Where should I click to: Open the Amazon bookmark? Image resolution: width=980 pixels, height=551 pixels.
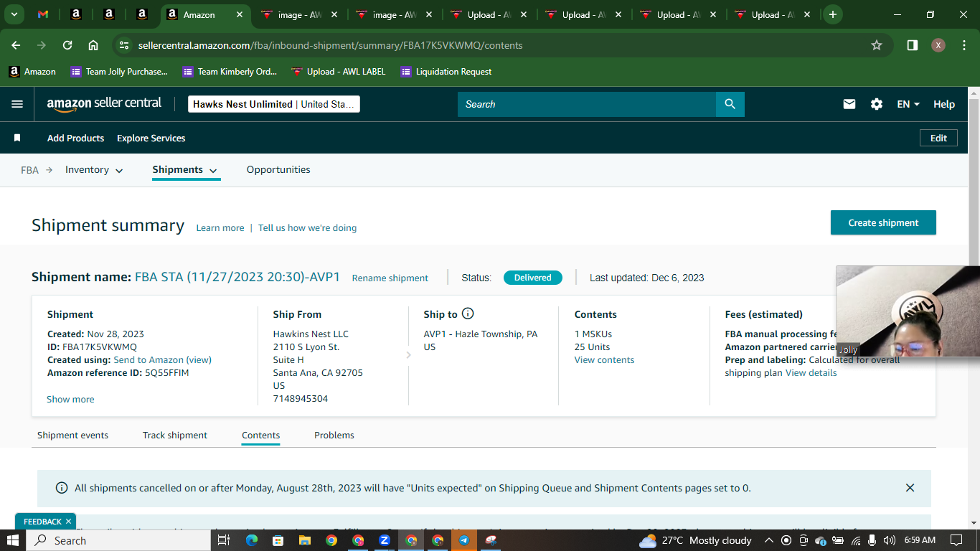pyautogui.click(x=32, y=72)
